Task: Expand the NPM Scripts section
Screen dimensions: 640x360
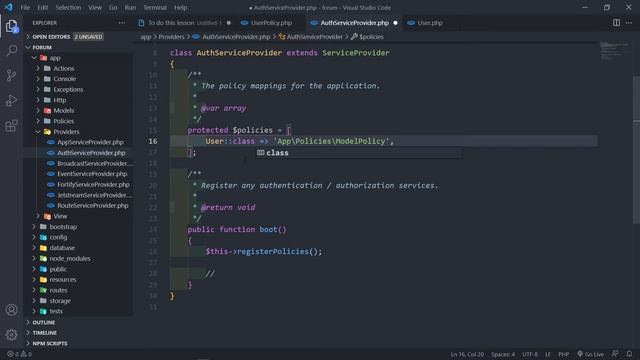Action: (50, 344)
